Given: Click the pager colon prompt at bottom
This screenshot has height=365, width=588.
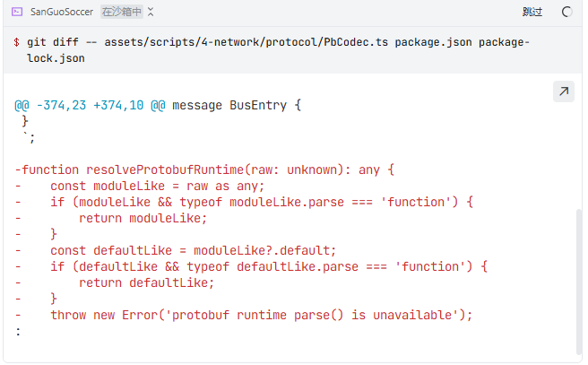Looking at the screenshot, I should pos(17,331).
